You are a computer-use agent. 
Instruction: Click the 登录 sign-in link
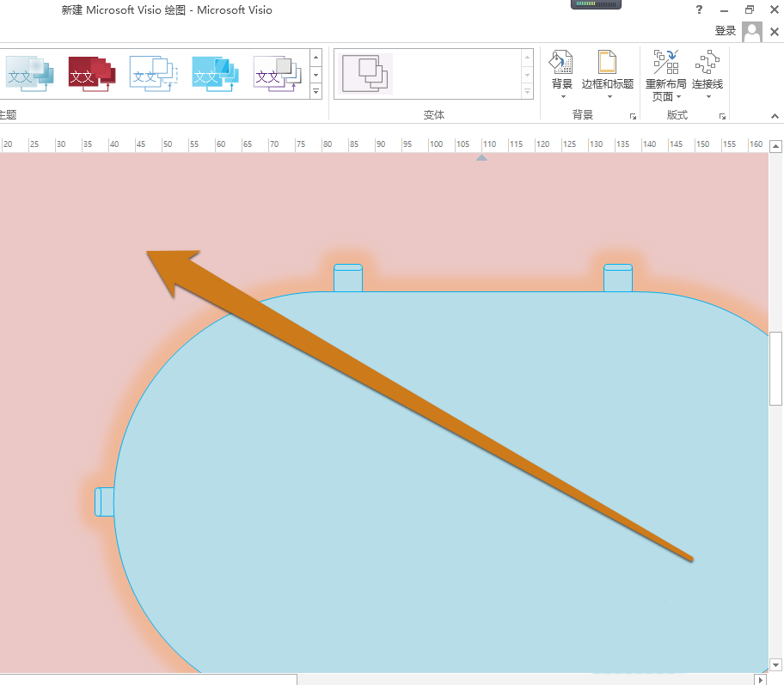725,29
